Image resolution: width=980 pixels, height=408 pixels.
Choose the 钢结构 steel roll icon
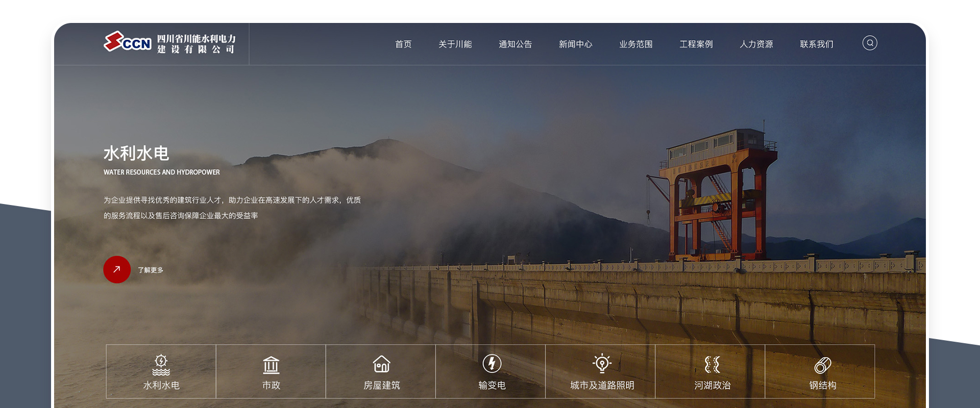pos(822,365)
